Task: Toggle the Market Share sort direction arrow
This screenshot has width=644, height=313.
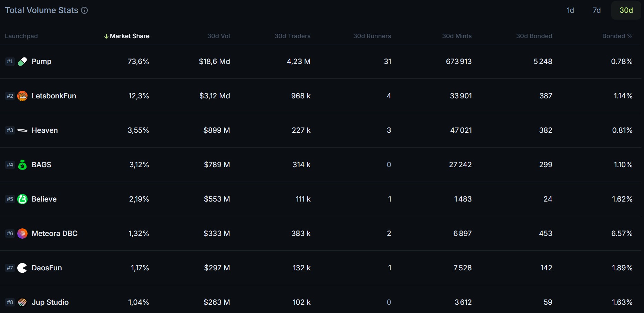Action: [106, 36]
